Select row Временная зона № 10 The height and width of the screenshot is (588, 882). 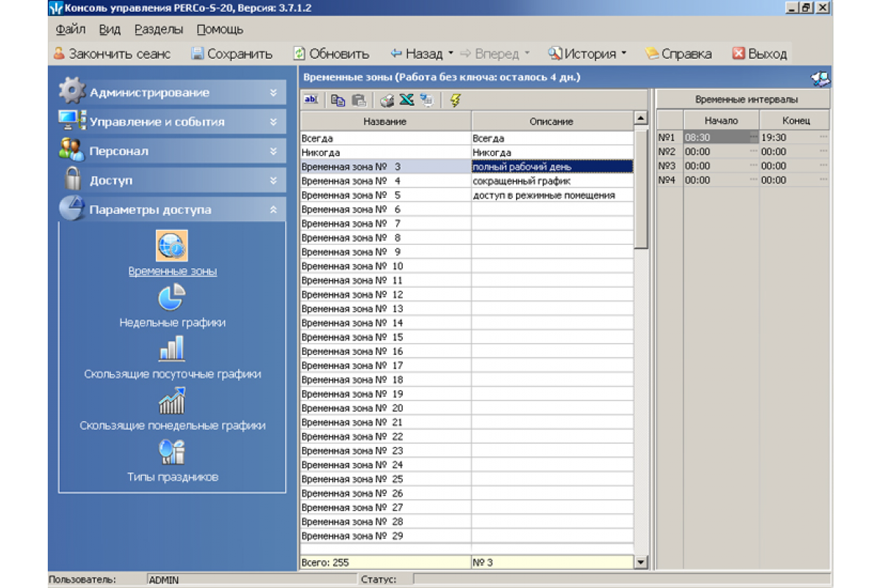pos(385,266)
